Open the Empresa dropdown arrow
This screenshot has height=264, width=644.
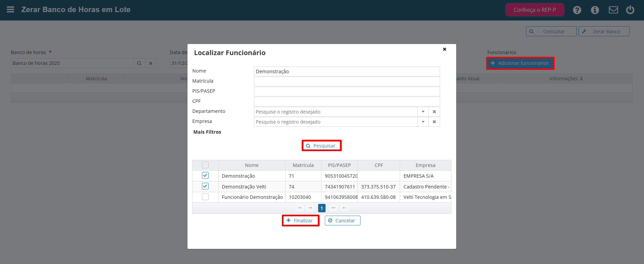coord(423,122)
